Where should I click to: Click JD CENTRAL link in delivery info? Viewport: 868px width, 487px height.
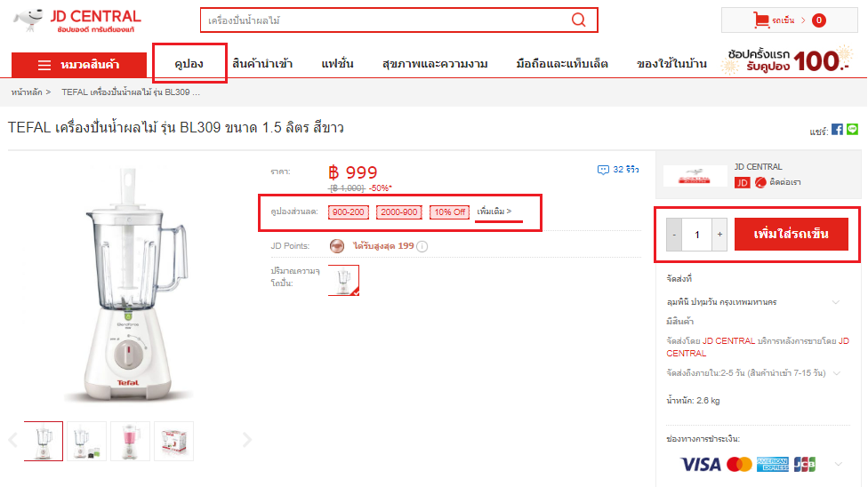pyautogui.click(x=728, y=341)
